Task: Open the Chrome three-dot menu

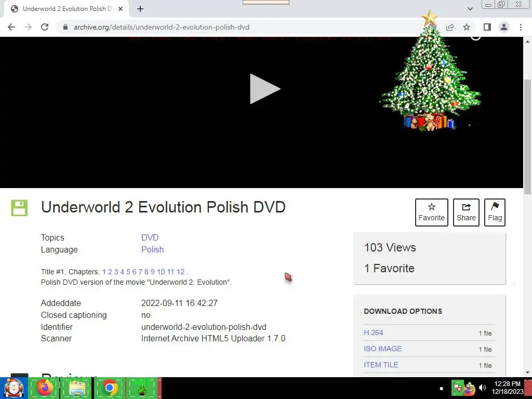Action: tap(521, 27)
